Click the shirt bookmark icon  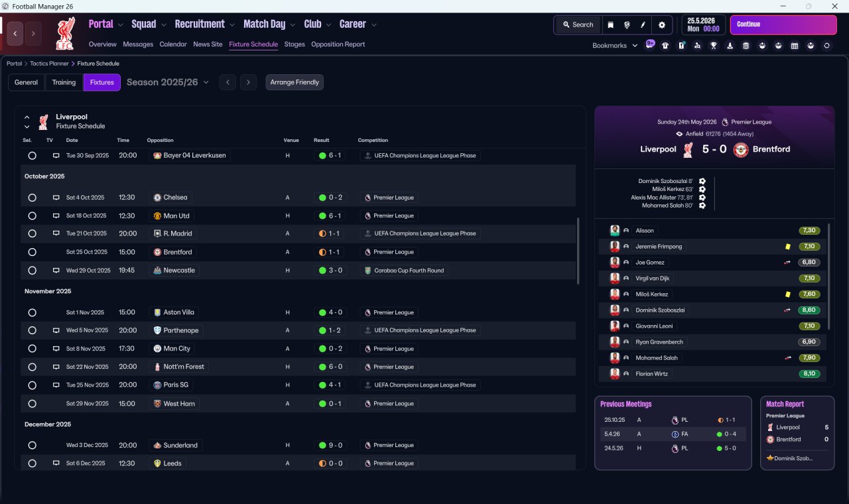(x=665, y=46)
